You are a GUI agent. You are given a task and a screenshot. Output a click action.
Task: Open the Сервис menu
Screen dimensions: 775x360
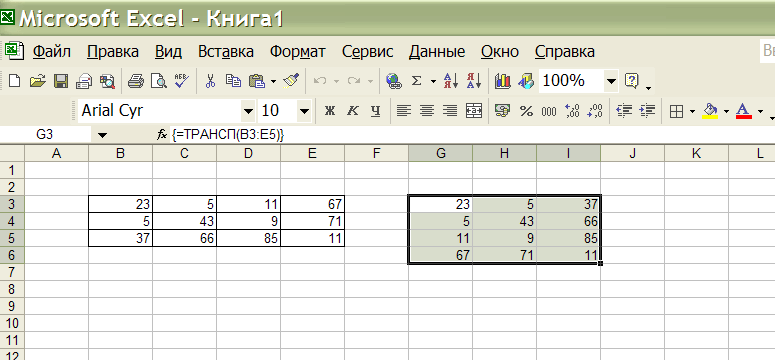tap(368, 51)
